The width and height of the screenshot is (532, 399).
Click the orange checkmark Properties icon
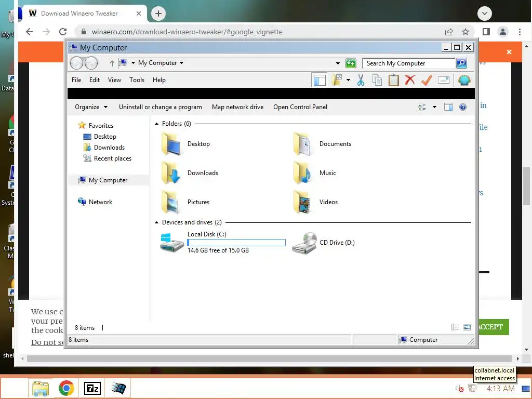tap(427, 80)
